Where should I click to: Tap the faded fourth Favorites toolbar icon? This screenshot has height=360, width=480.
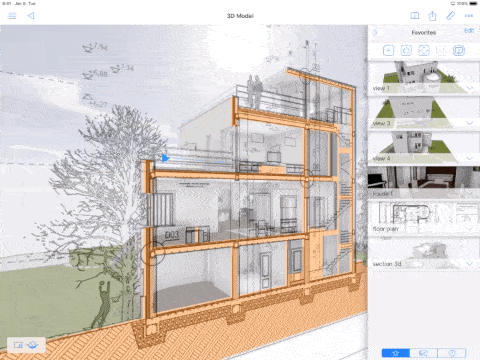pos(441,51)
